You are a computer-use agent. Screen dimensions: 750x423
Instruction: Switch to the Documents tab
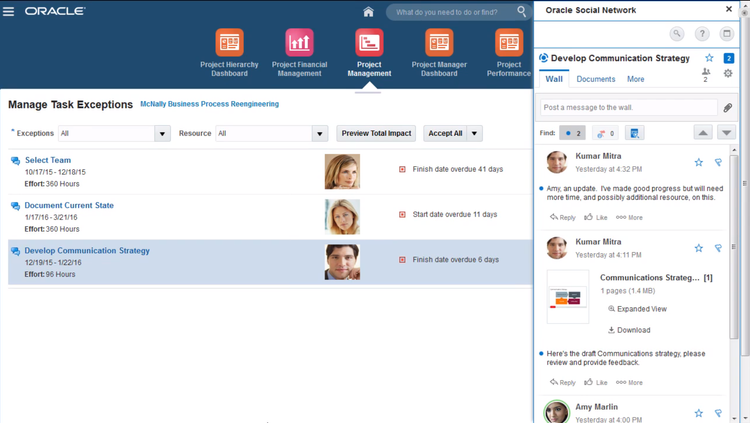click(x=596, y=79)
